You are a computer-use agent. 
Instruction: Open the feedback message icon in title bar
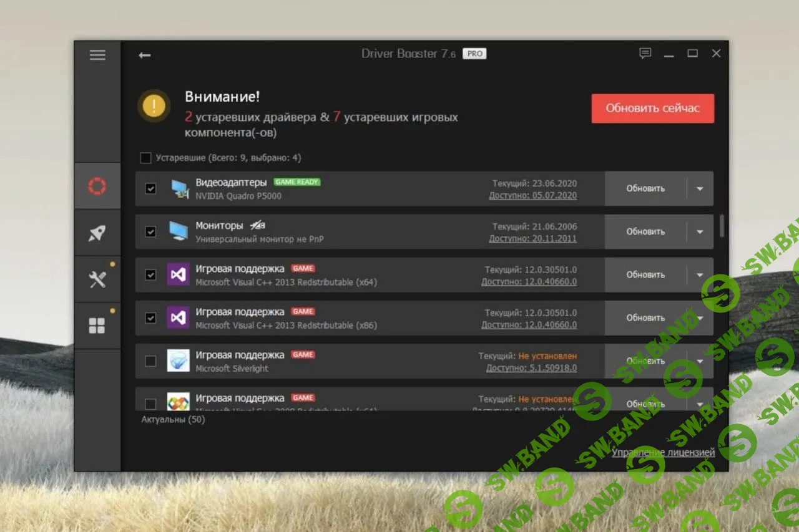pos(645,53)
